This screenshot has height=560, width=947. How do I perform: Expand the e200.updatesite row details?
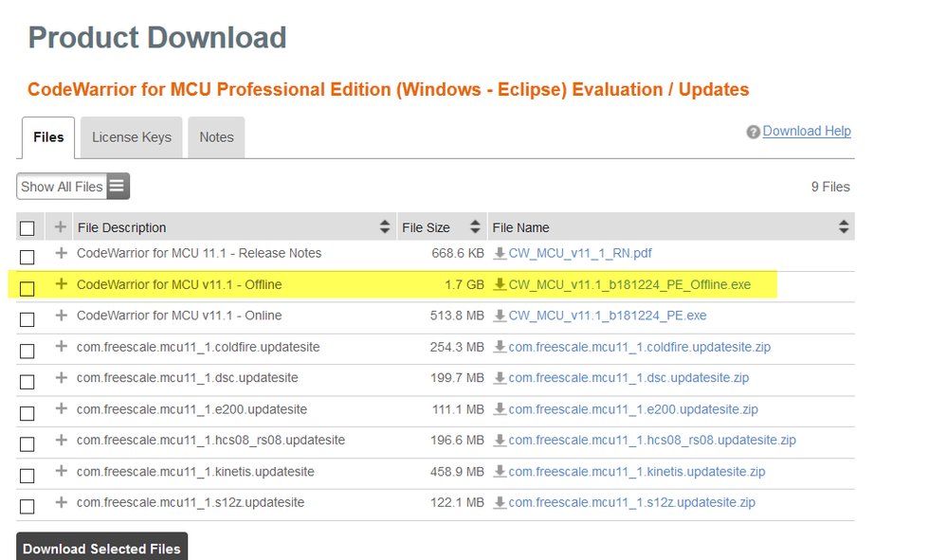coord(61,408)
